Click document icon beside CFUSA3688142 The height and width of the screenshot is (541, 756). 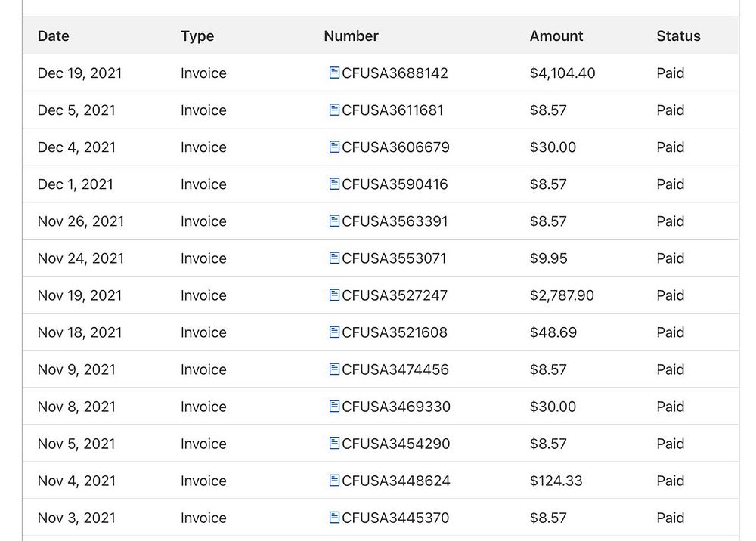334,73
